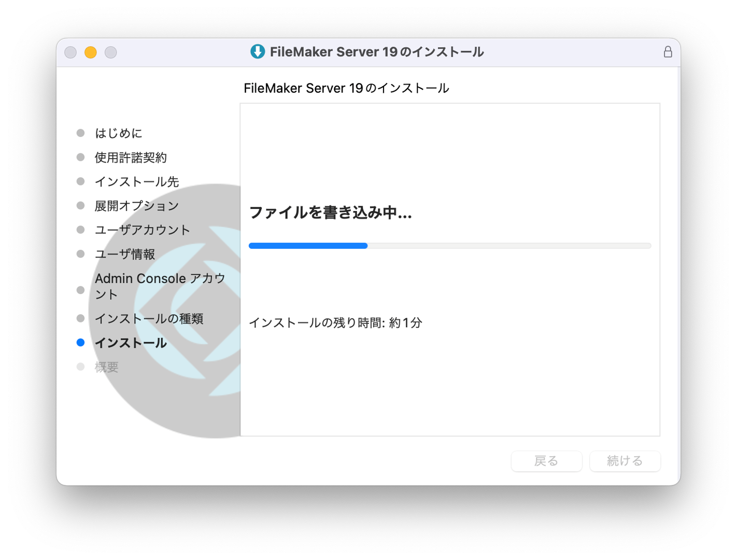Click the installer download icon in the title
This screenshot has width=737, height=560.
(258, 52)
